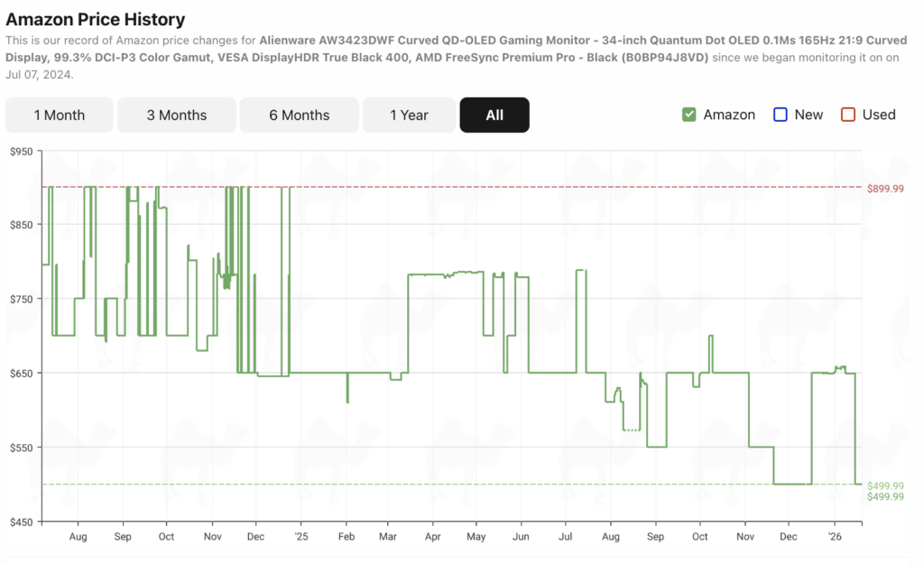
Task: Show the 6 Months price range
Action: pyautogui.click(x=299, y=115)
